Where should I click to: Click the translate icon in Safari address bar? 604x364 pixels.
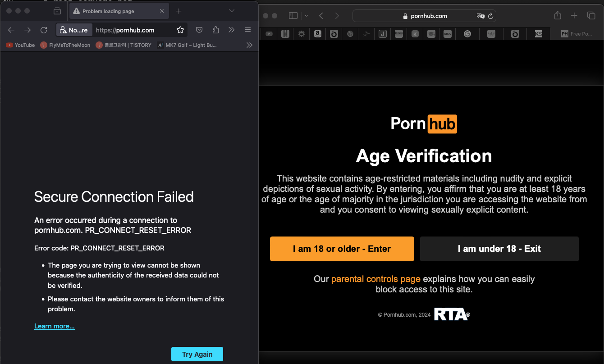480,16
